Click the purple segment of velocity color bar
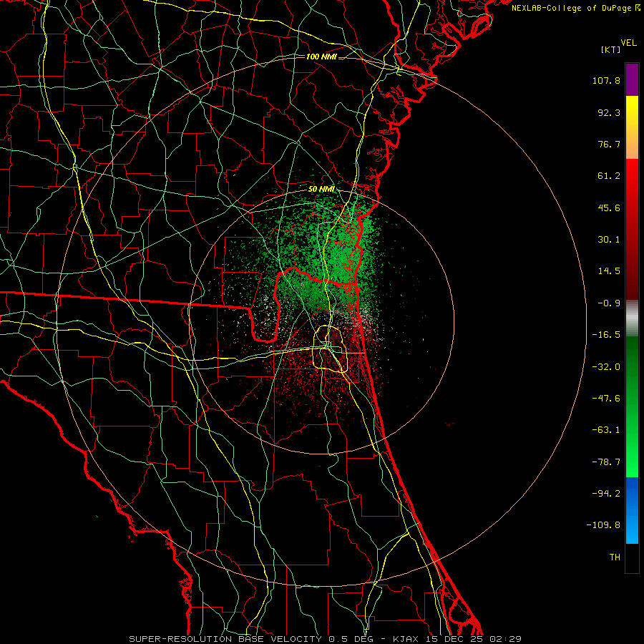The width and height of the screenshot is (644, 644). pos(632,80)
